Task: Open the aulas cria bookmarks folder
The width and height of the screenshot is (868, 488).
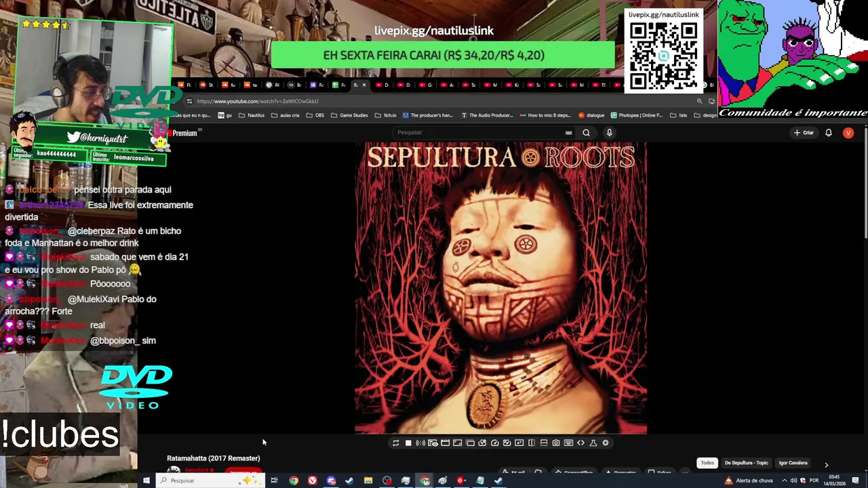Action: [285, 115]
